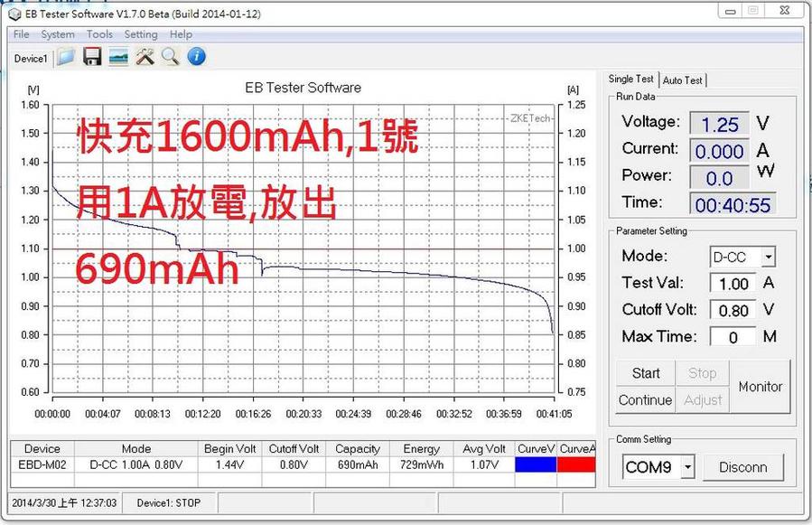Open the COM9 port dropdown
The height and width of the screenshot is (525, 812).
[x=687, y=467]
